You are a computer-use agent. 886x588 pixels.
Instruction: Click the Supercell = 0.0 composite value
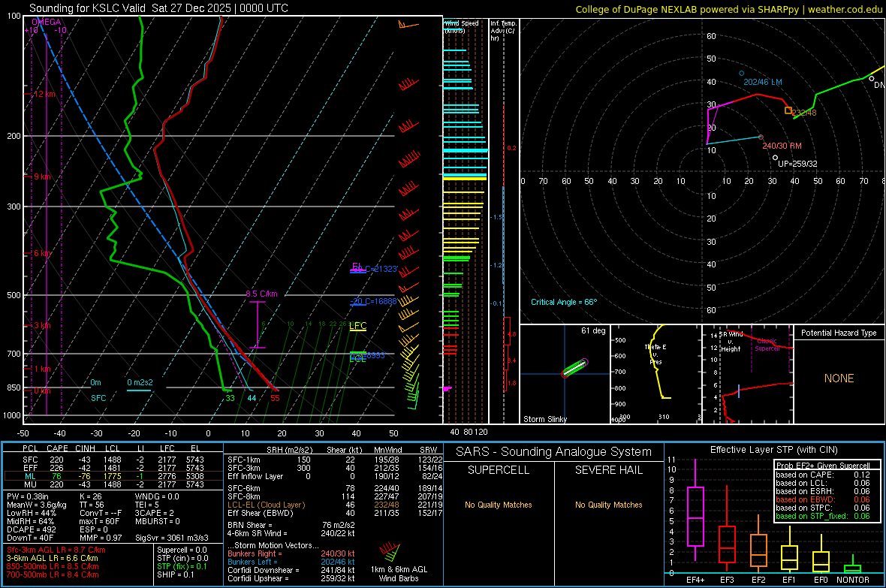click(x=182, y=550)
